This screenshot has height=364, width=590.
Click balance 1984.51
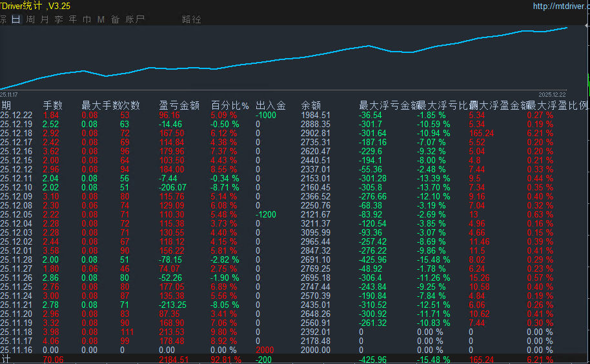point(315,115)
